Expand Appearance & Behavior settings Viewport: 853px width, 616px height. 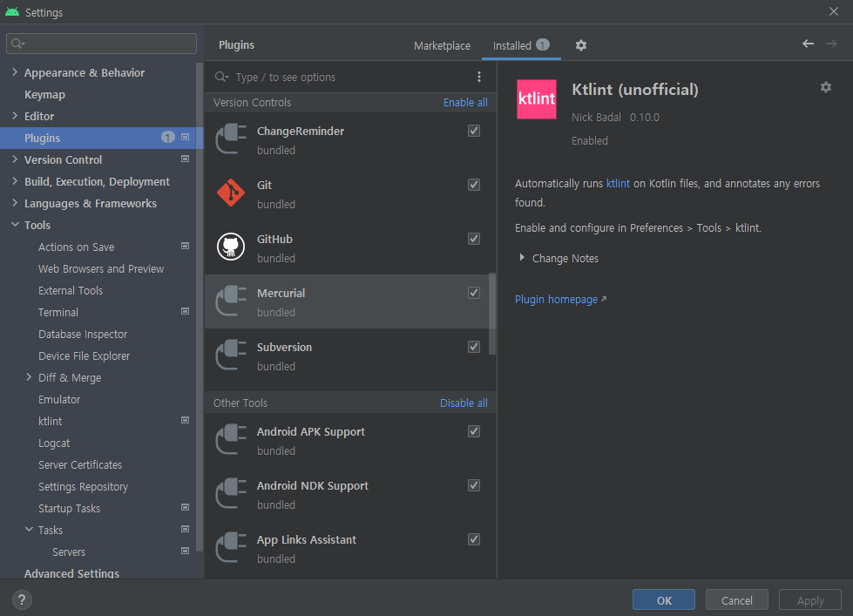tap(15, 71)
